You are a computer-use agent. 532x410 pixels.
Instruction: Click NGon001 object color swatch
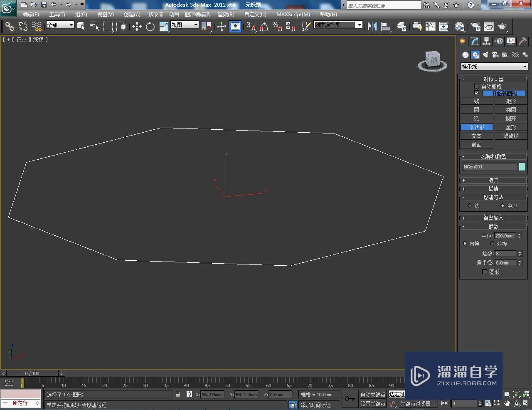522,167
